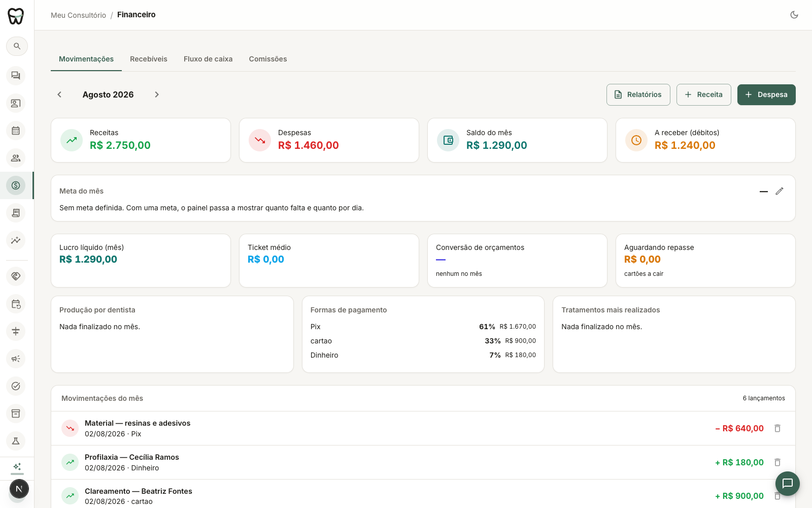Edit monthly goal with the pencil icon
This screenshot has height=508, width=812.
(x=780, y=191)
